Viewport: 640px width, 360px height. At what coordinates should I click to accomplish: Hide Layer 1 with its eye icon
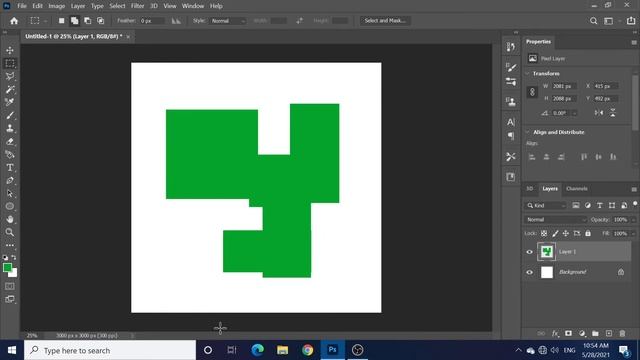pos(529,252)
